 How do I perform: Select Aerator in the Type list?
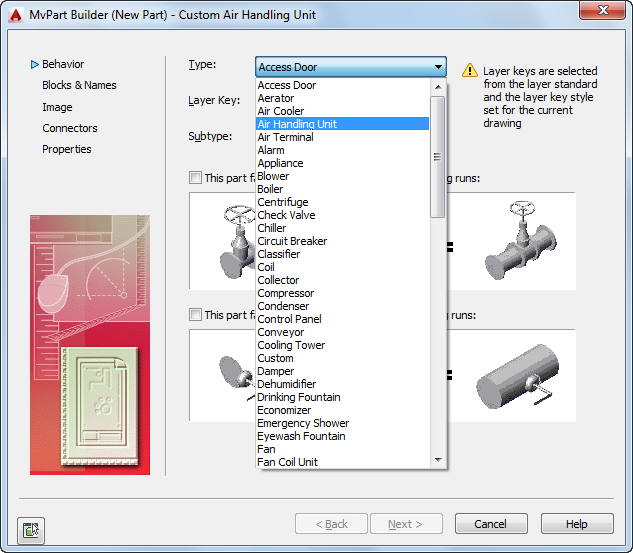tap(343, 98)
